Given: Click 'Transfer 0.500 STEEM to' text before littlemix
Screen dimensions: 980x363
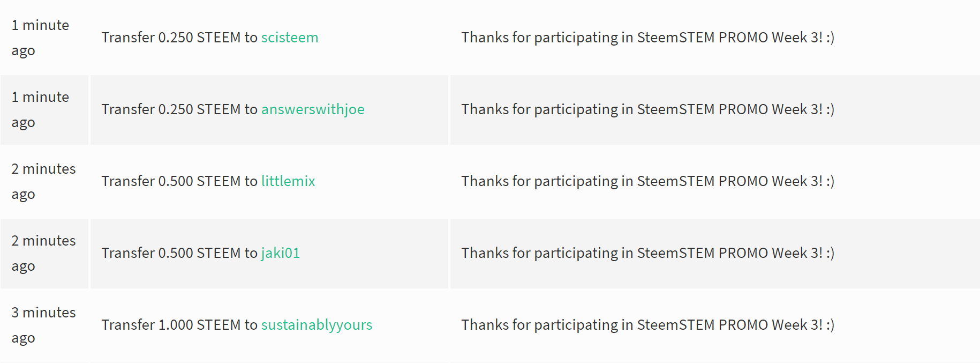Looking at the screenshot, I should 179,181.
